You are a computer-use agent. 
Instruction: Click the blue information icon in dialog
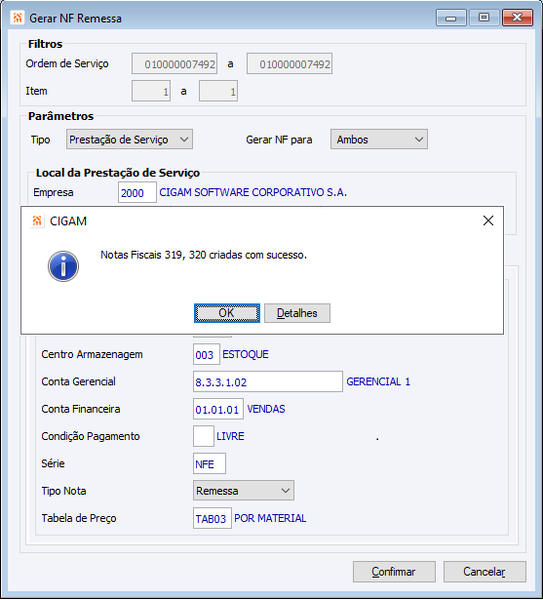tap(63, 266)
